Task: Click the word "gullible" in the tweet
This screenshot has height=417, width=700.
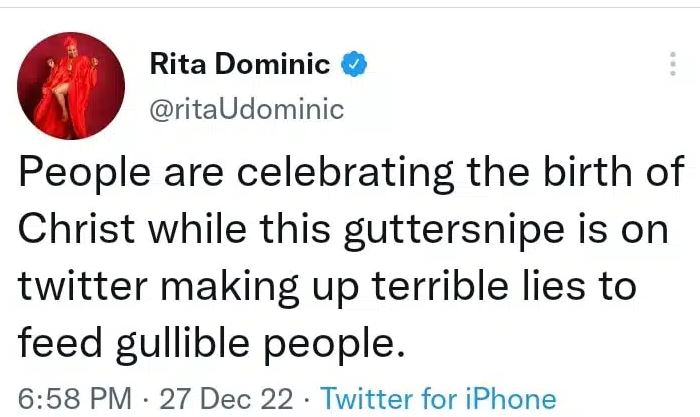Action: pyautogui.click(x=184, y=343)
